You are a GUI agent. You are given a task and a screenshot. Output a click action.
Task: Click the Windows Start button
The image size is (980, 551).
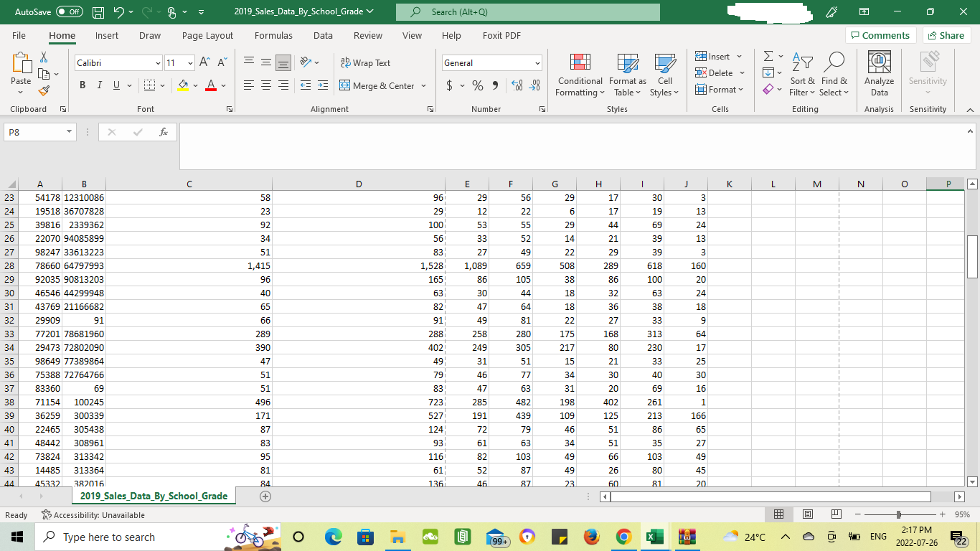click(x=16, y=537)
